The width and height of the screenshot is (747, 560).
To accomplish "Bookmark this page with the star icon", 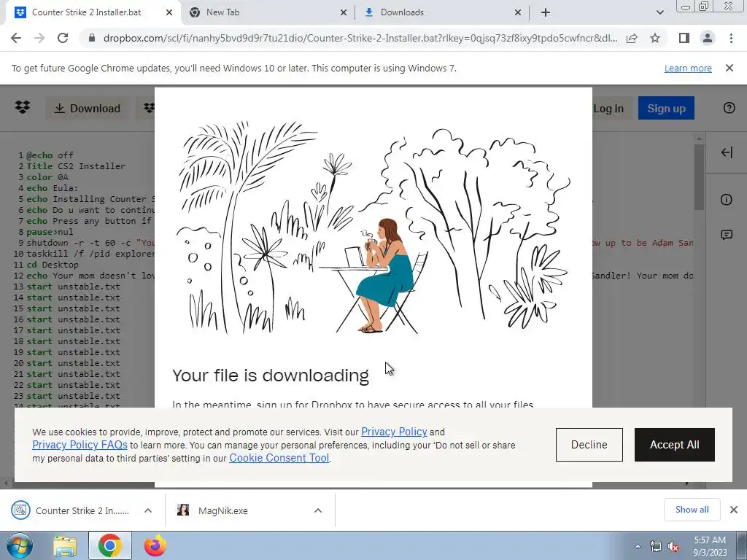I will [x=655, y=38].
